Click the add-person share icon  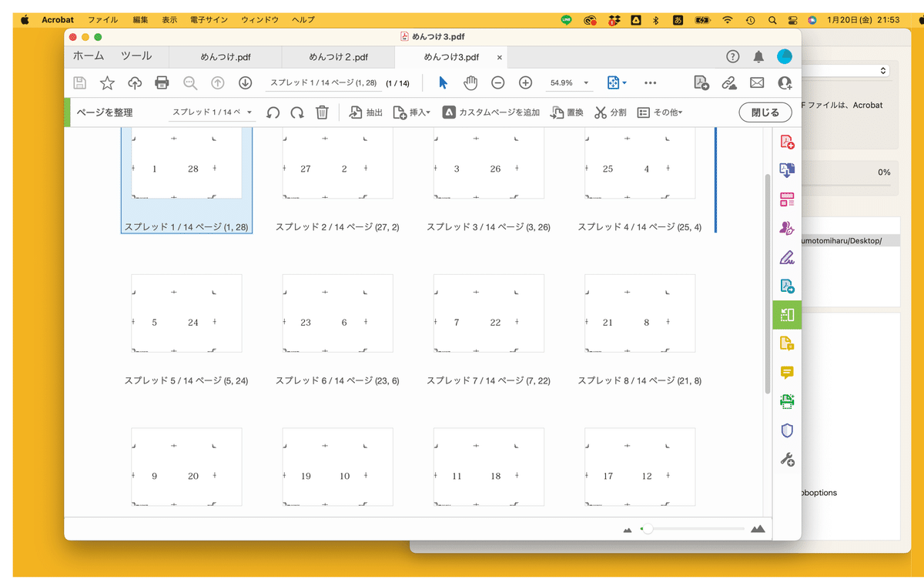pos(785,82)
